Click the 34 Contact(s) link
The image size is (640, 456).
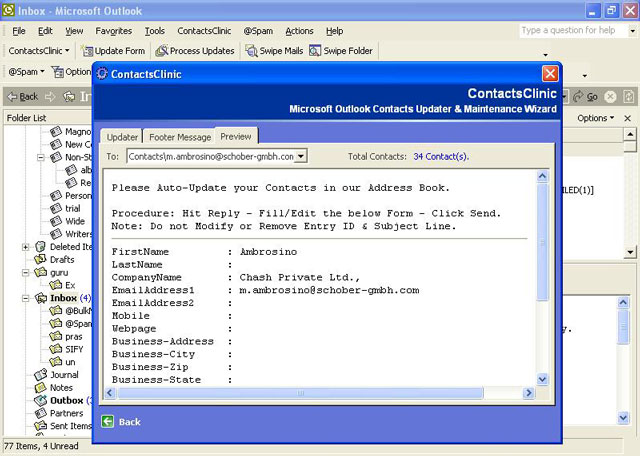pos(441,157)
